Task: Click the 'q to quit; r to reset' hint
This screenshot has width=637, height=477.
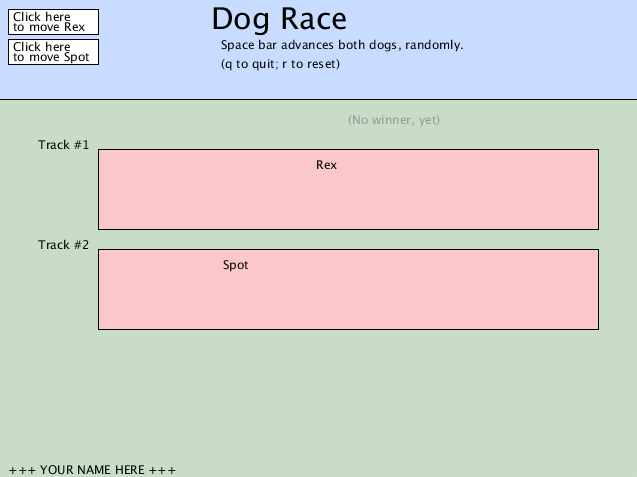Action: pyautogui.click(x=280, y=64)
